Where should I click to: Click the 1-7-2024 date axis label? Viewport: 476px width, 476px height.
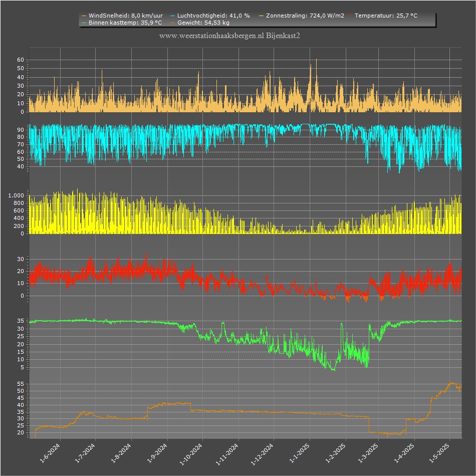click(86, 452)
